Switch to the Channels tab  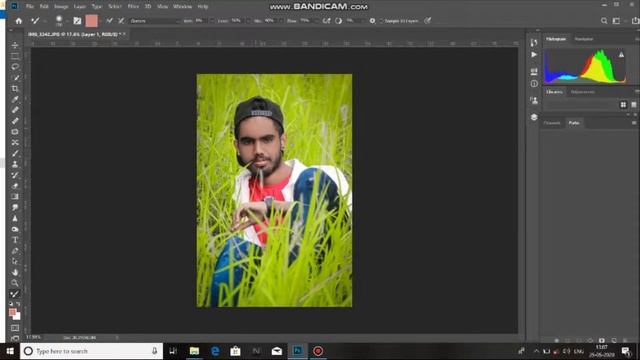tap(552, 123)
